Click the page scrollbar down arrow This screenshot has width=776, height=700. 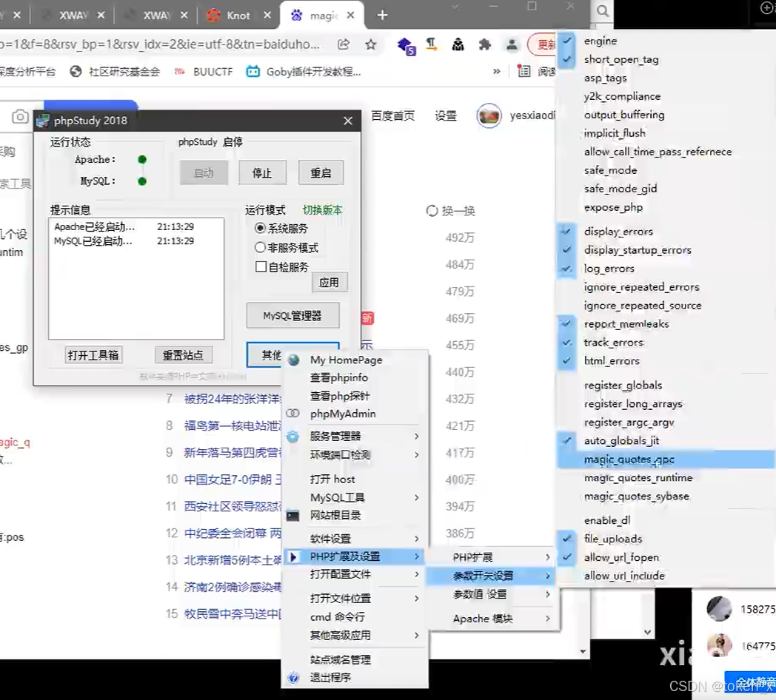pyautogui.click(x=583, y=651)
